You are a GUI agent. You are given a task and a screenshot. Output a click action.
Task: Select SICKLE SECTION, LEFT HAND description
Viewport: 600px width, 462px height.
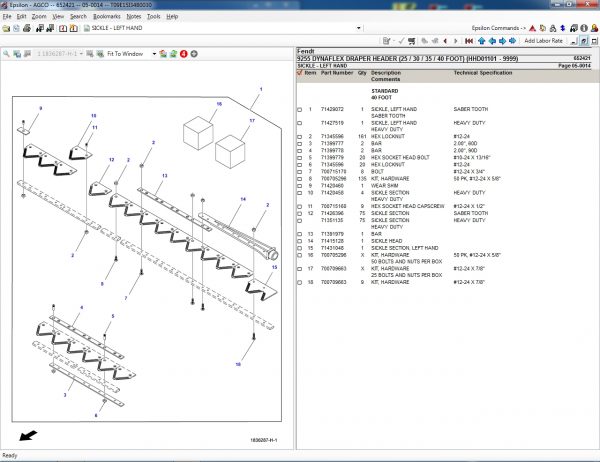coord(404,248)
